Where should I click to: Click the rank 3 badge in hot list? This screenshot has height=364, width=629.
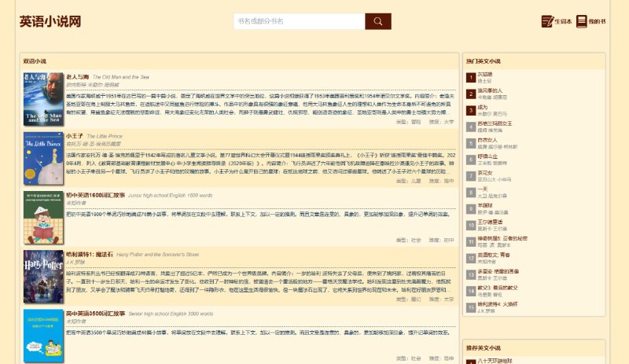click(x=470, y=110)
